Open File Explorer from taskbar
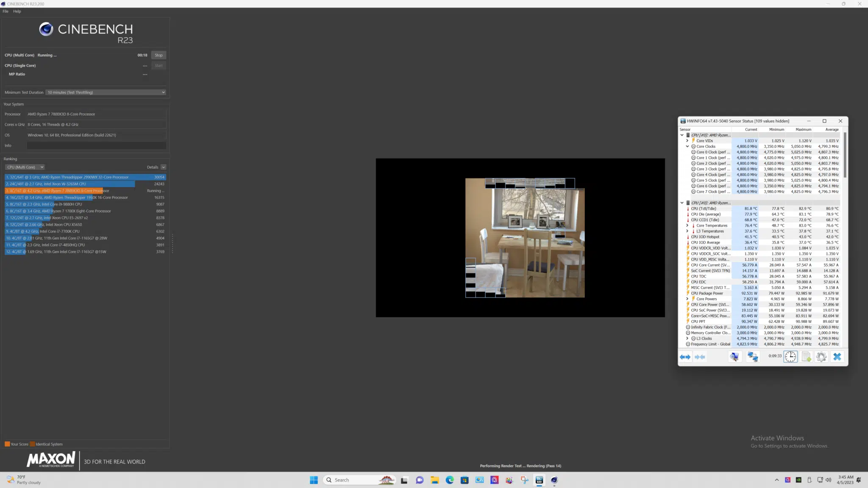This screenshot has width=868, height=488. 434,480
